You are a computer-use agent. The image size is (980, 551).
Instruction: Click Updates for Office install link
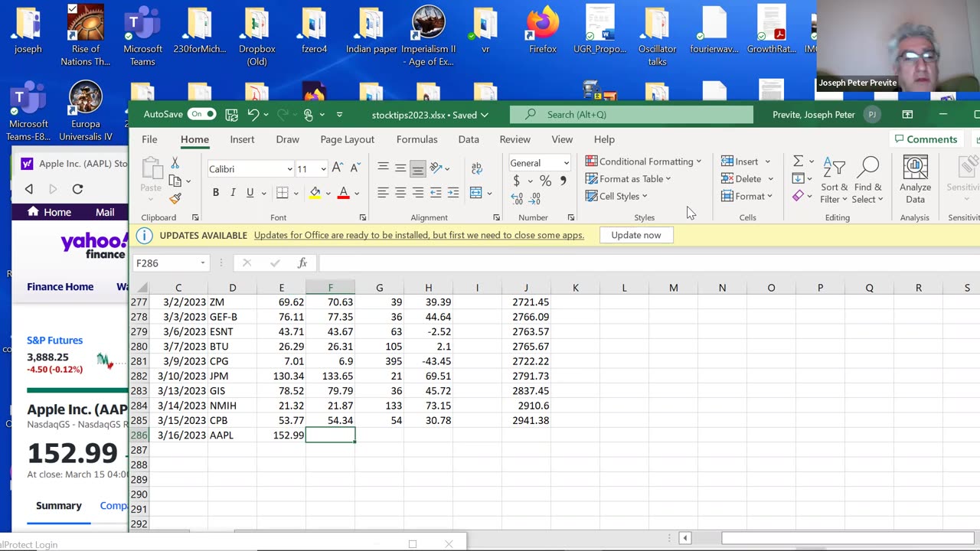[x=419, y=235]
